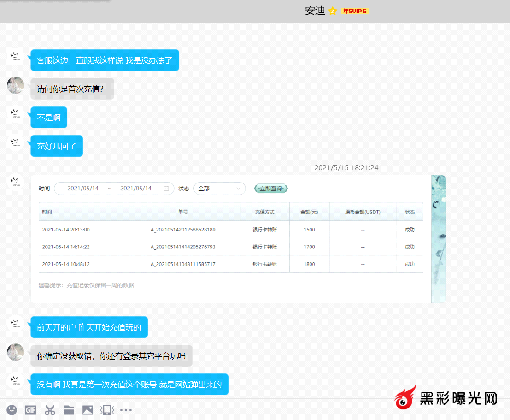Open the recharge record screenshot image
Image resolution: width=510 pixels, height=420 pixels.
[238, 239]
